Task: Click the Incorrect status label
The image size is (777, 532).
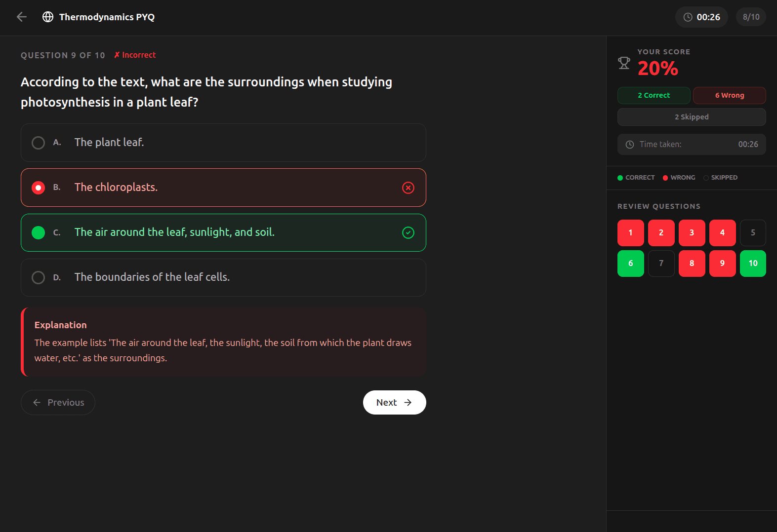Action: 135,55
